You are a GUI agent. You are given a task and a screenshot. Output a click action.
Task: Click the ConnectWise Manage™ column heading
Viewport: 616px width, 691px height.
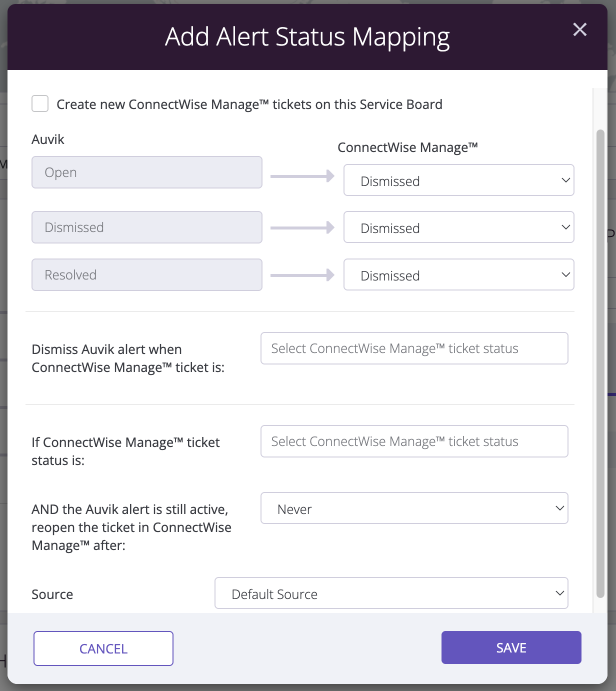407,147
